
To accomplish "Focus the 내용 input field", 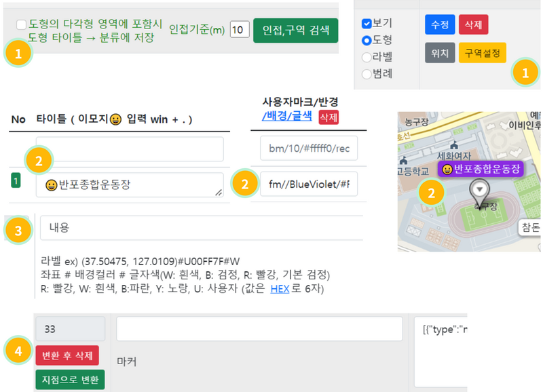I will point(201,229).
